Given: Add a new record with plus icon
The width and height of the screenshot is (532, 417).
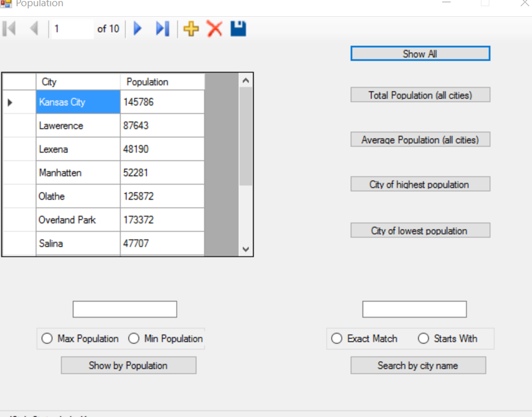Looking at the screenshot, I should tap(191, 29).
